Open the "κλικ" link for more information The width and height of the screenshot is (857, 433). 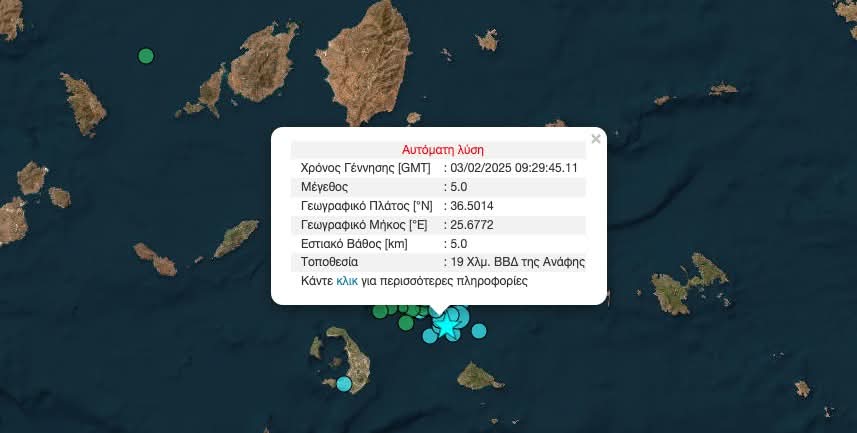coord(347,282)
